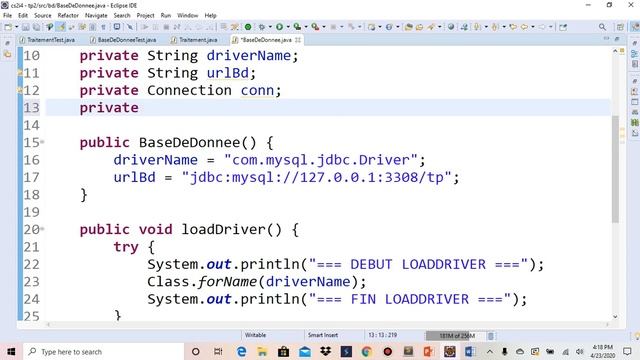Open the External Tools dropdown arrow
640x360 pixels.
(x=324, y=27)
